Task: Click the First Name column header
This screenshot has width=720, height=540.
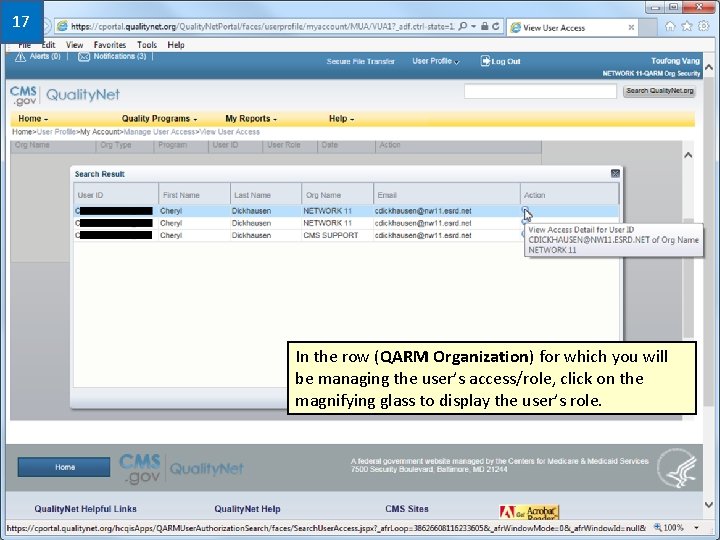Action: [194, 195]
